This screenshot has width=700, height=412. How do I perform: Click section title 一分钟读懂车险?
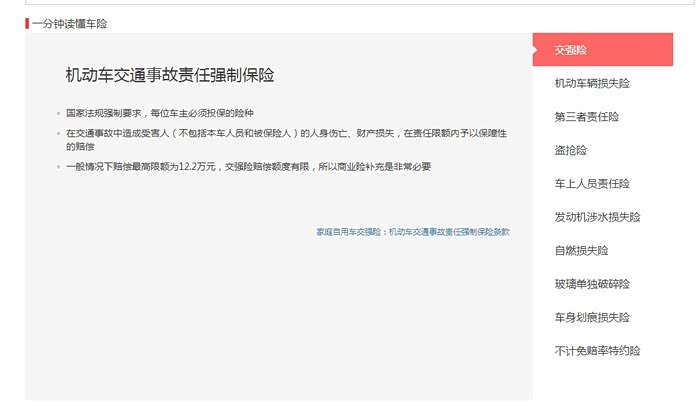click(69, 24)
